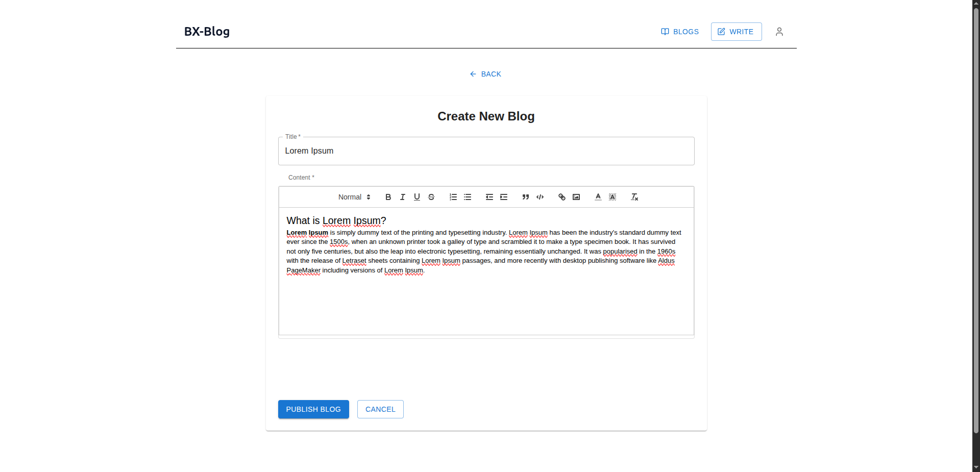This screenshot has width=980, height=472.
Task: Clear formatting from selected text
Action: point(634,197)
